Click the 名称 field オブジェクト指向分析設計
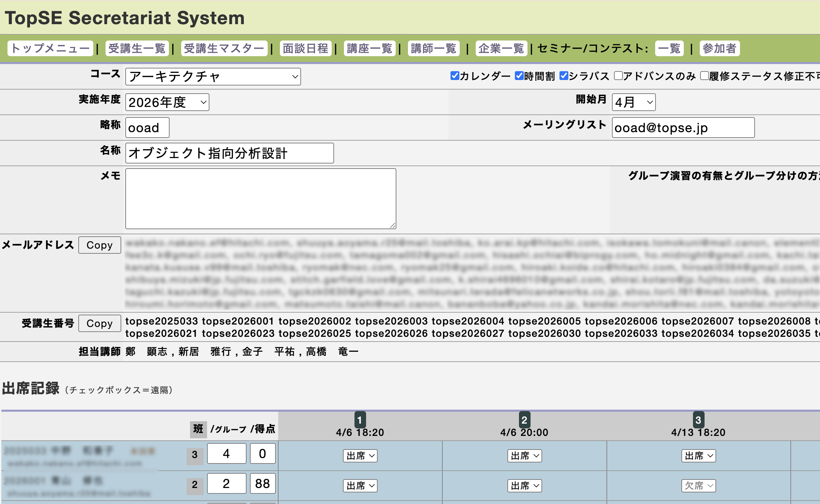Image resolution: width=820 pixels, height=504 pixels. [x=230, y=153]
